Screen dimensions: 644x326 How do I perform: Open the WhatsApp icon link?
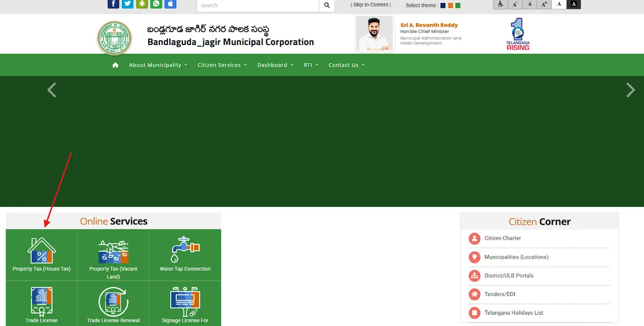click(x=156, y=4)
